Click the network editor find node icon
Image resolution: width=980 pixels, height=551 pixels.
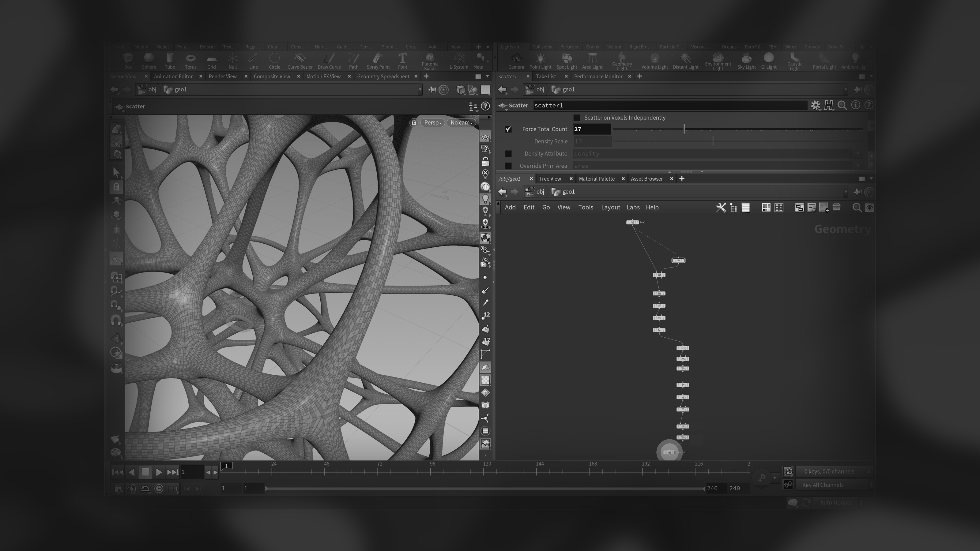click(x=857, y=208)
